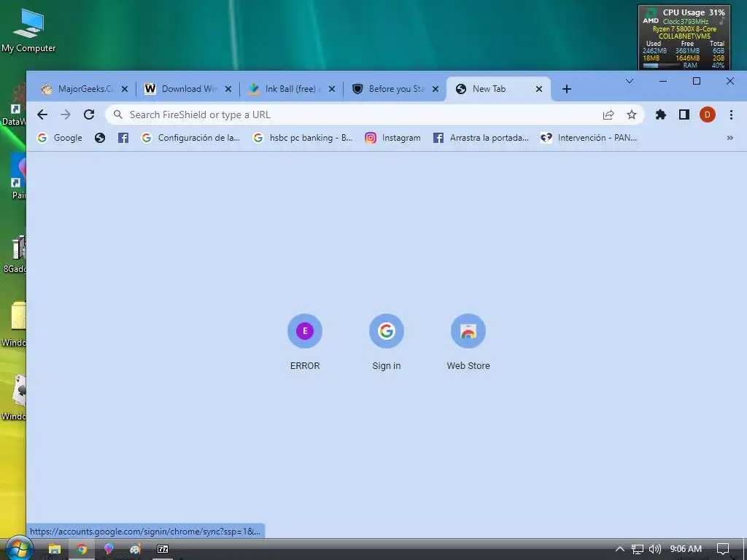Click the network tray icon

pos(638,549)
